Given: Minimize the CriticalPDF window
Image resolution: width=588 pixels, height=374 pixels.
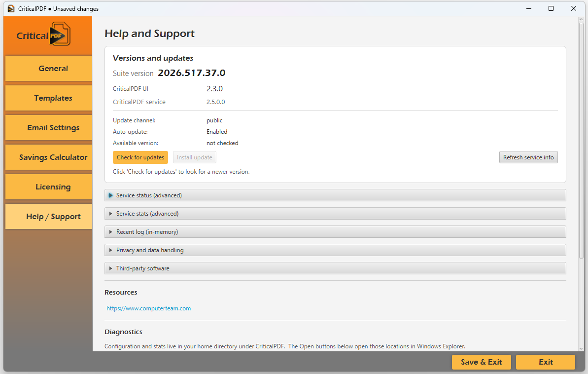Looking at the screenshot, I should click(529, 8).
